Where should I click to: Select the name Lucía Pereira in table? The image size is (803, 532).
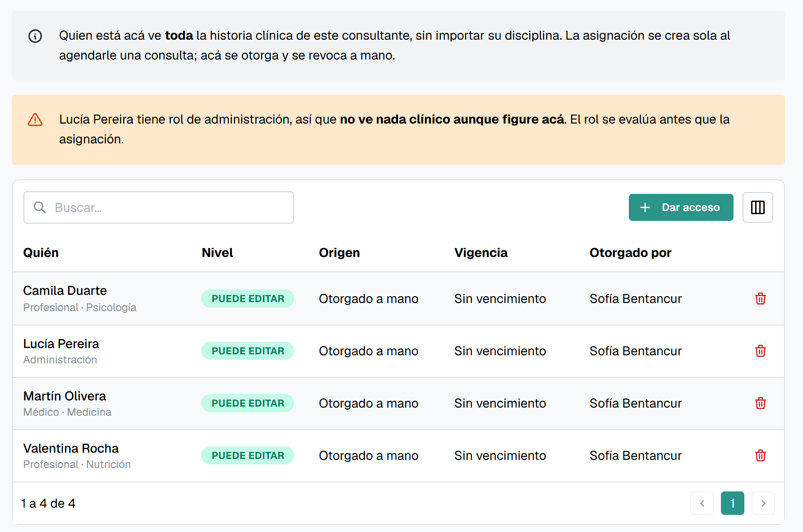pos(61,344)
